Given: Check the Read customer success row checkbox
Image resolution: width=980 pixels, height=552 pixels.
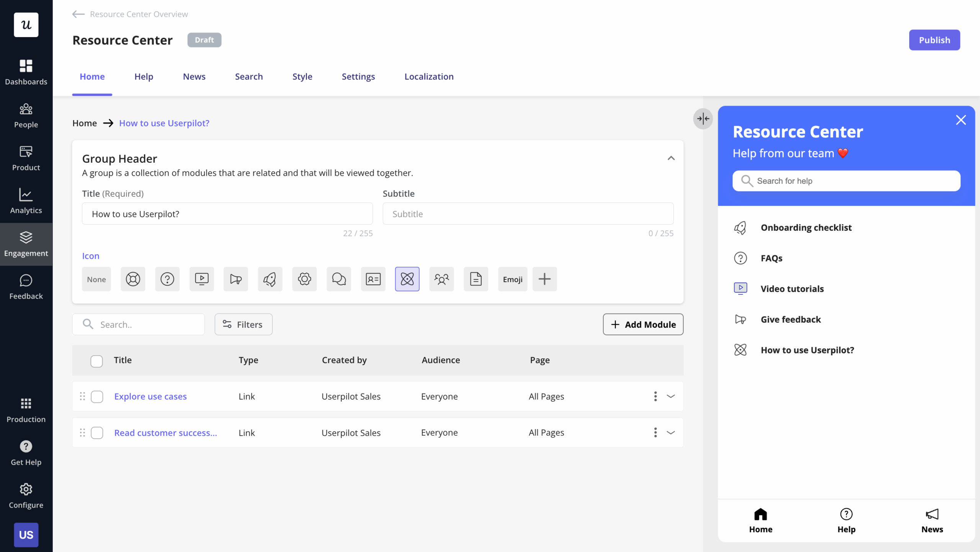Looking at the screenshot, I should [97, 433].
